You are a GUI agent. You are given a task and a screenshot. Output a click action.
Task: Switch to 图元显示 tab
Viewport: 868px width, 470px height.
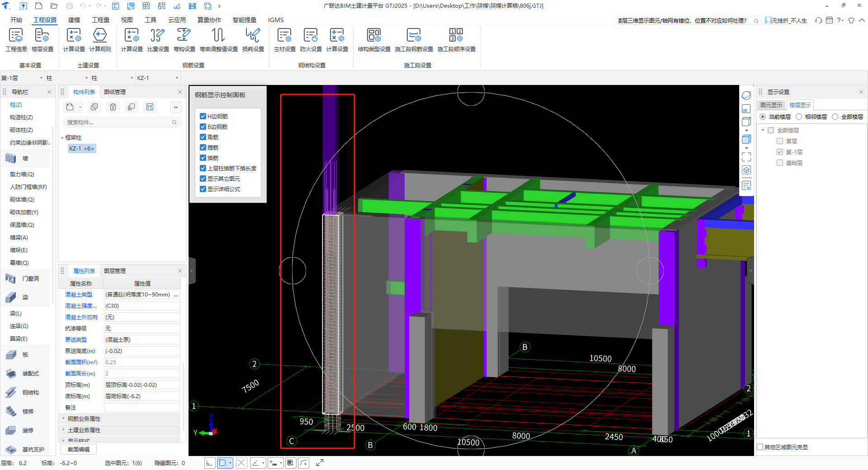[x=771, y=105]
